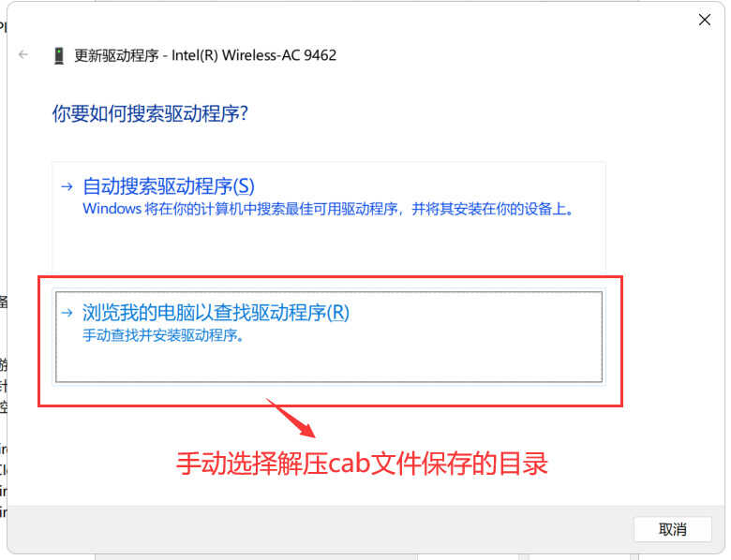731x560 pixels.
Task: Click the (R) shortcut letter in browse option
Action: coord(338,312)
